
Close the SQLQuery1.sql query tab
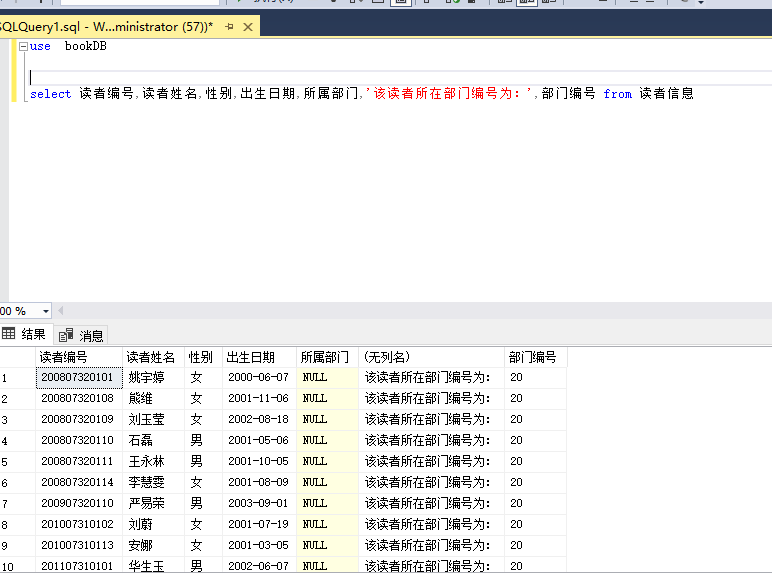tap(248, 27)
